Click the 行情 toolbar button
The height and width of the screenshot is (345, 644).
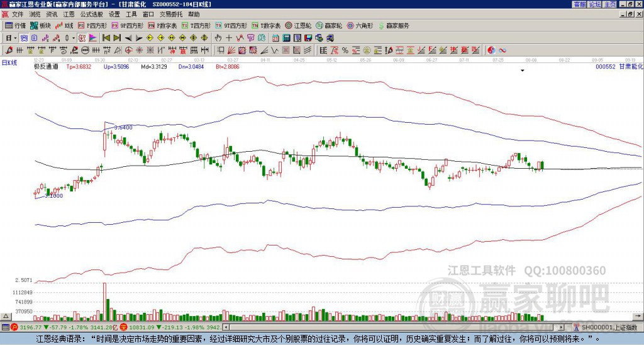pos(15,25)
